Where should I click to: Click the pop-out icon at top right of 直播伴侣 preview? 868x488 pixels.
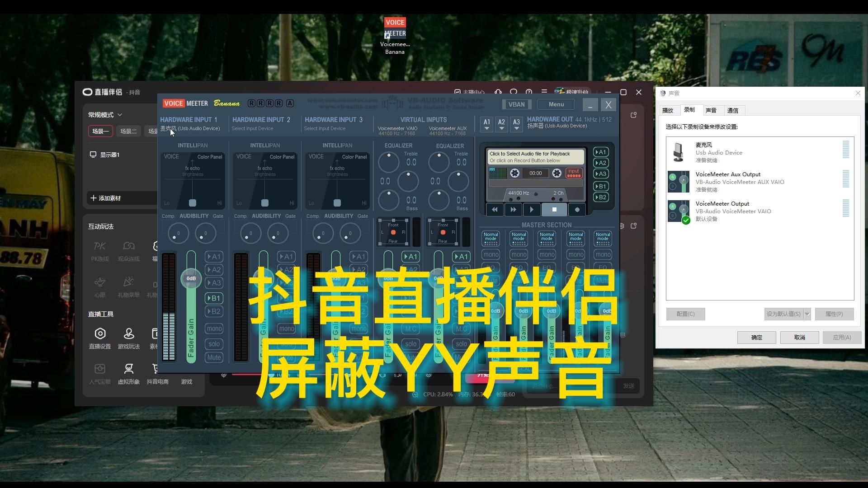[633, 115]
